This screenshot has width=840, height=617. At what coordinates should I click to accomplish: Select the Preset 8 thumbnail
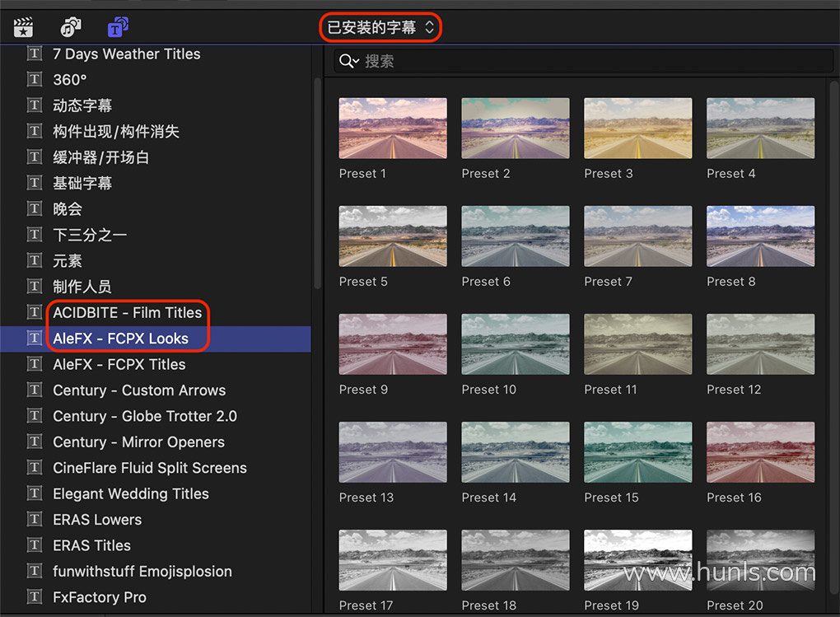coord(761,236)
